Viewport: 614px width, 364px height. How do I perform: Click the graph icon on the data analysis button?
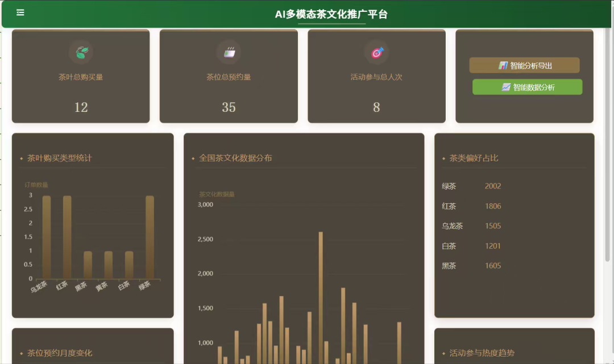pyautogui.click(x=506, y=87)
